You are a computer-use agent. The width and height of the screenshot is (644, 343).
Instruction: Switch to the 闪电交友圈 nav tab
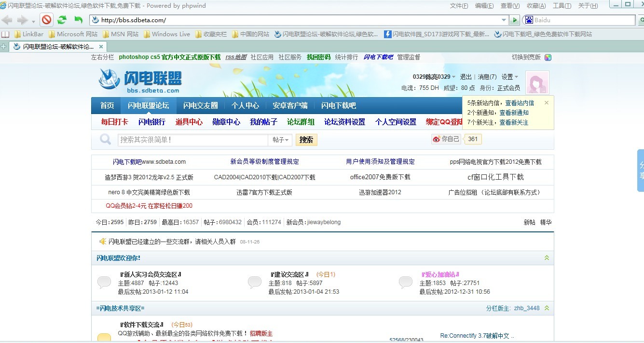200,105
